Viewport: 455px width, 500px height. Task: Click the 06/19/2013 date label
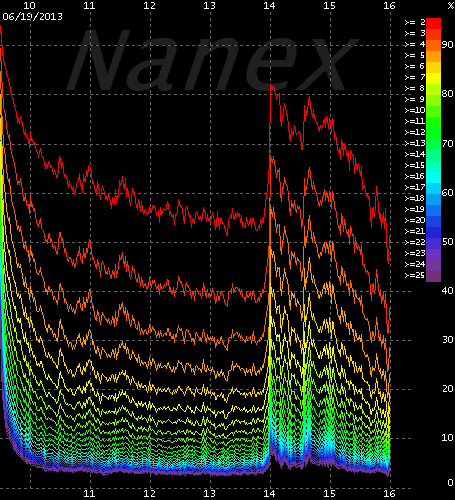click(x=33, y=17)
